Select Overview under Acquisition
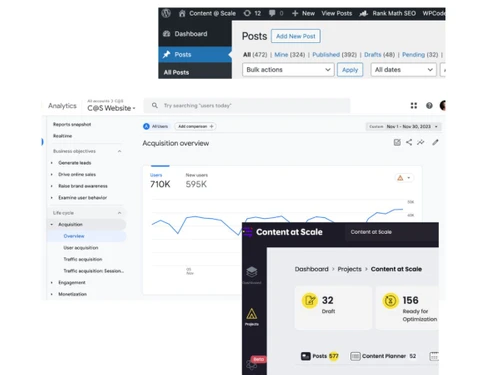The width and height of the screenshot is (500, 375). (74, 236)
